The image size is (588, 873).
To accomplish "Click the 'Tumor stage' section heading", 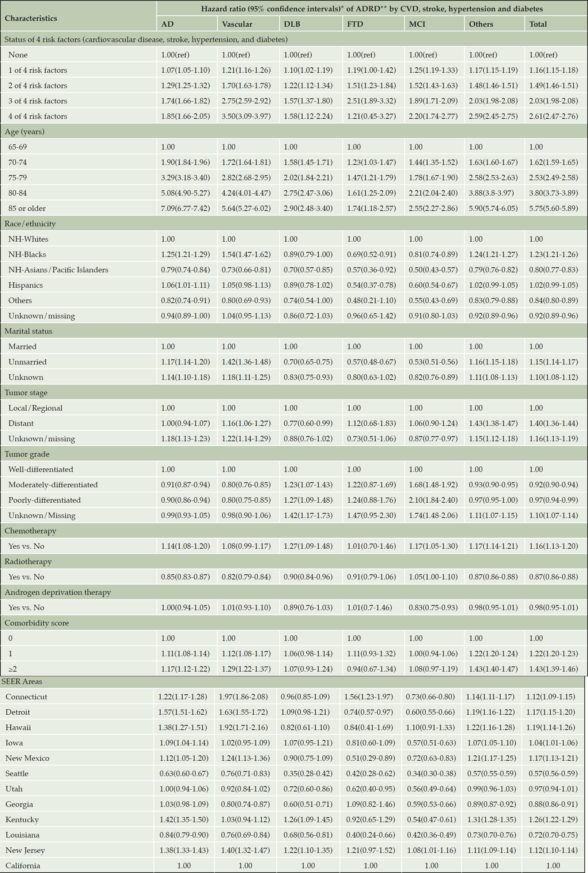I will [26, 393].
